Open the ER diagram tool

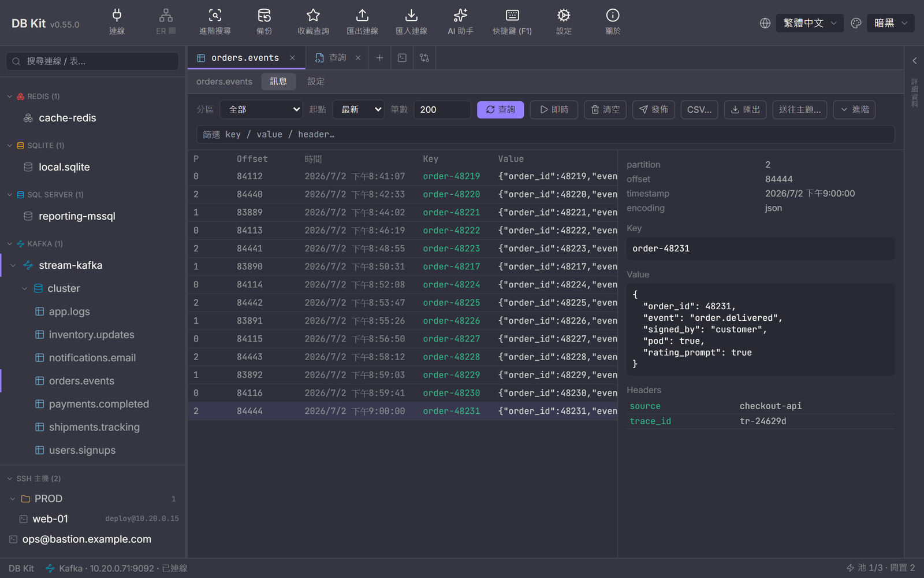pos(166,22)
